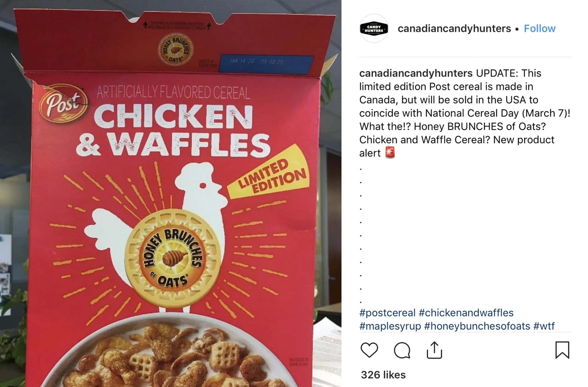This screenshot has width=588, height=387.
Task: Open the #wtf hashtag
Action: pyautogui.click(x=544, y=326)
